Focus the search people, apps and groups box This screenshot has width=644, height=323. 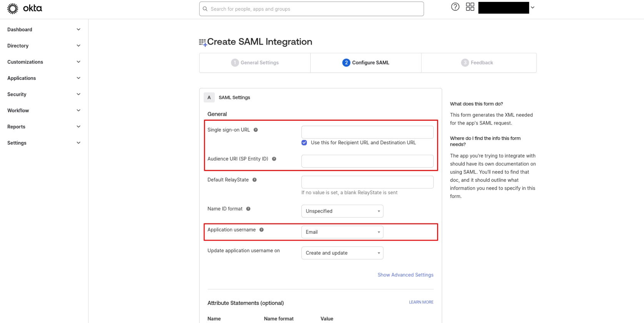311,9
